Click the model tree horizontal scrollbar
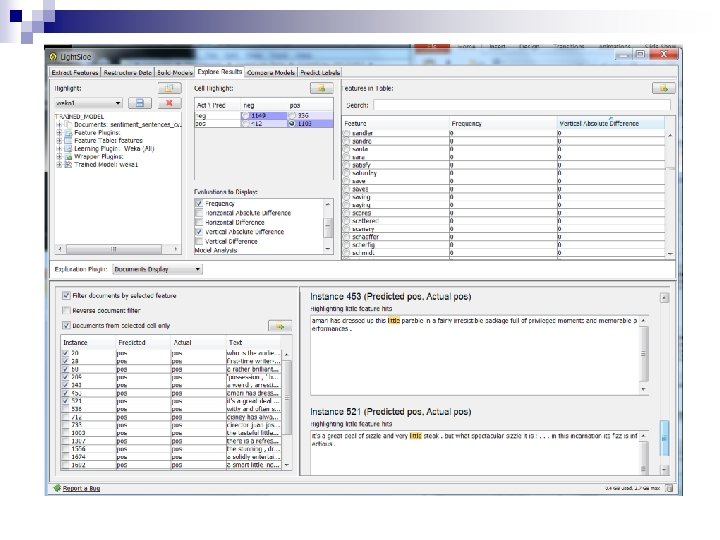 click(118, 249)
